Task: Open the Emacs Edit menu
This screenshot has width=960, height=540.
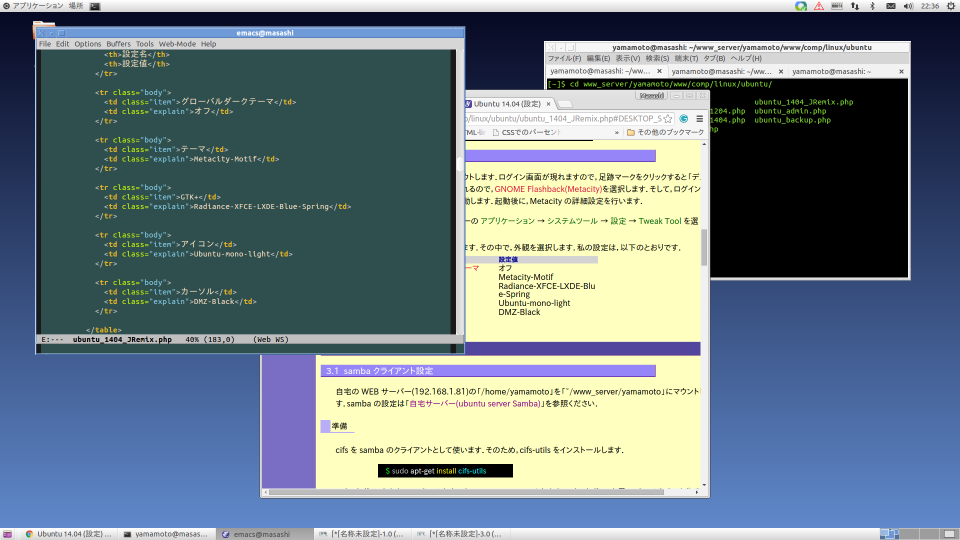Action: tap(62, 44)
